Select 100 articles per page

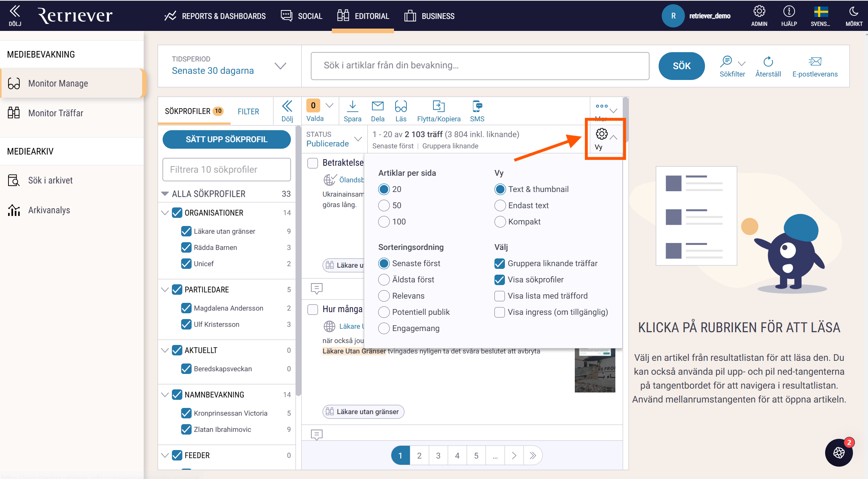pyautogui.click(x=384, y=222)
